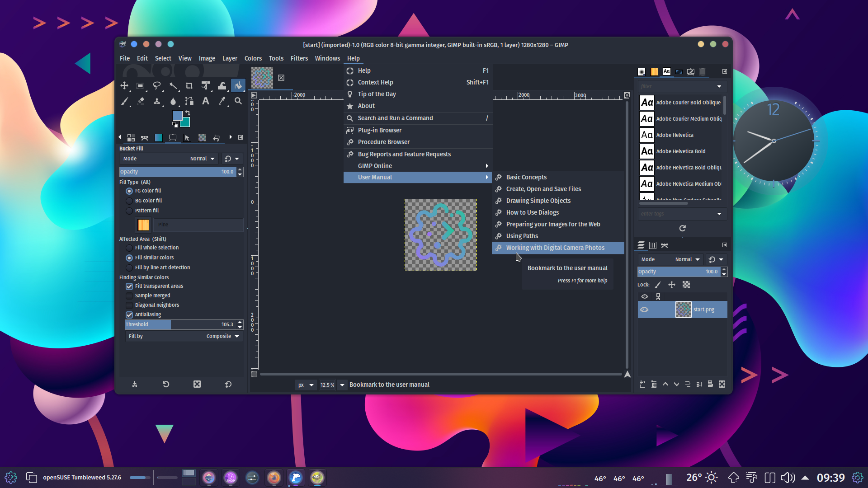Open the Filters menu
868x488 pixels.
(299, 58)
